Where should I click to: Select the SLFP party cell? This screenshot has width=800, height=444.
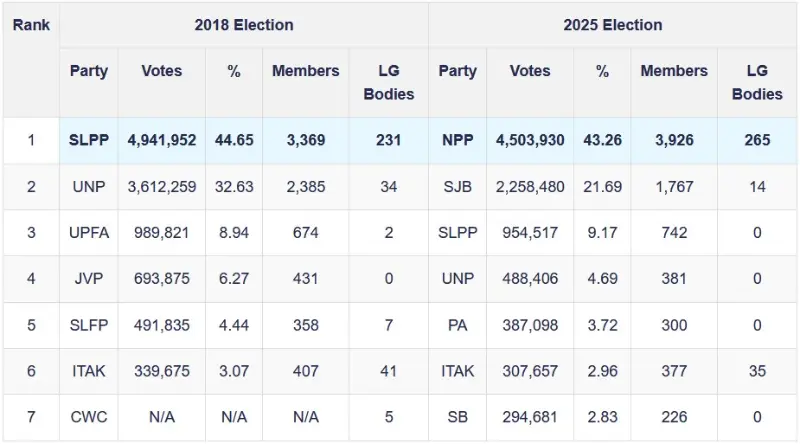pos(89,325)
